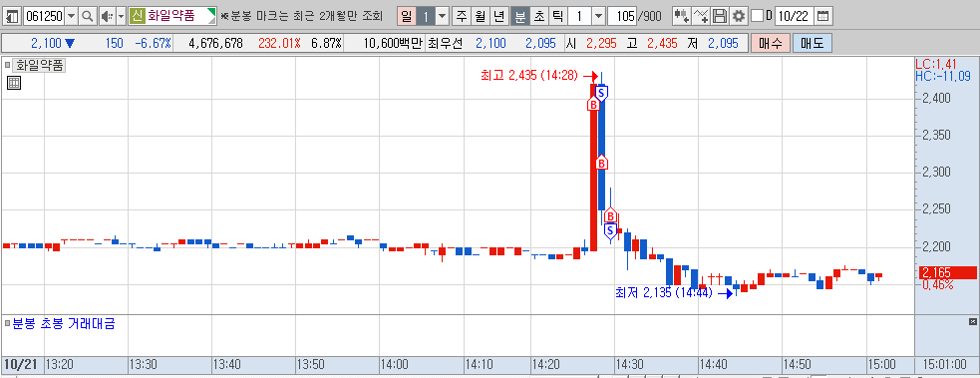The image size is (980, 378).
Task: Select the 월 monthly chart period
Action: [480, 16]
